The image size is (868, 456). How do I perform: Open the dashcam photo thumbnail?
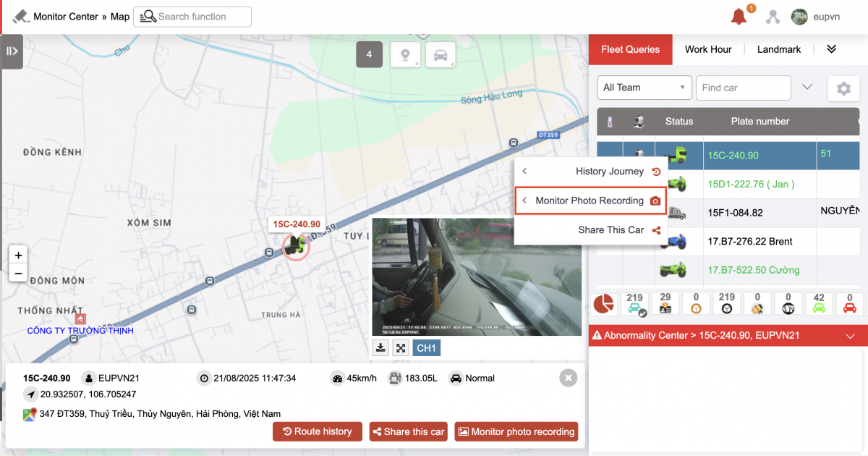tap(477, 276)
